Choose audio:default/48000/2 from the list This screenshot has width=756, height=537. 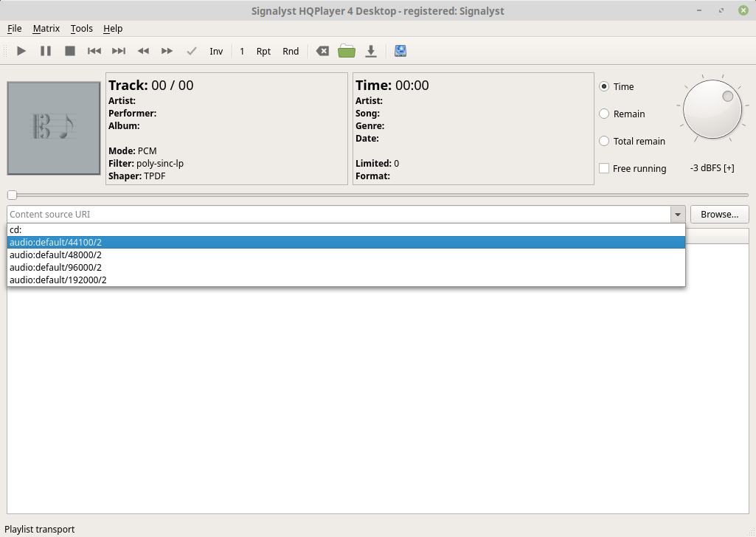tap(56, 254)
